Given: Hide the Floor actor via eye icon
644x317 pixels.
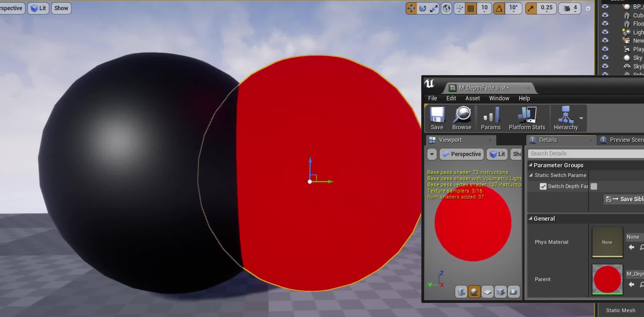Looking at the screenshot, I should 605,24.
